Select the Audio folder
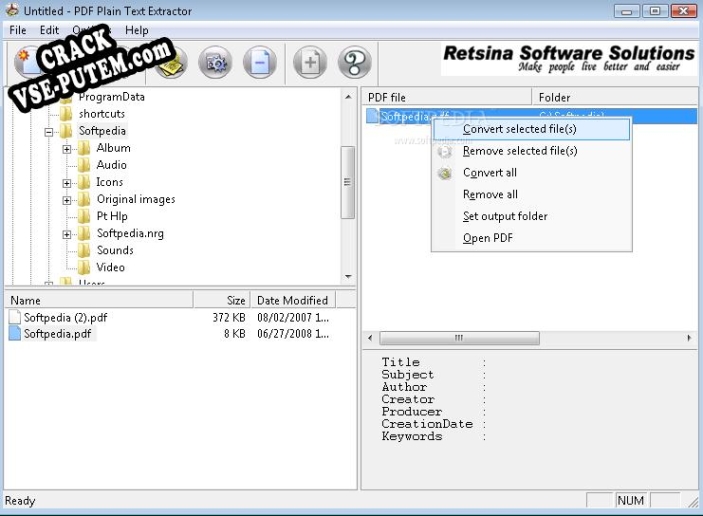The width and height of the screenshot is (703, 516). (112, 165)
